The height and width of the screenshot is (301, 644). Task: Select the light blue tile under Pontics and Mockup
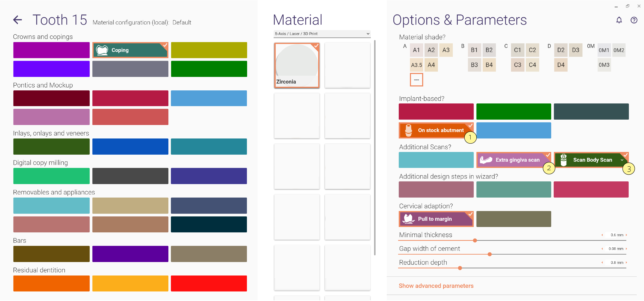coord(209,98)
